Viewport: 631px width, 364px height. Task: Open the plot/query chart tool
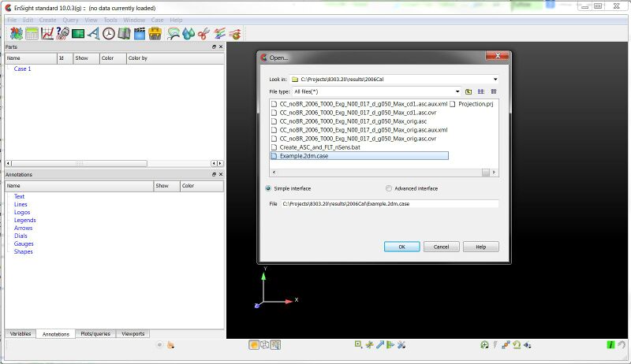pos(47,33)
